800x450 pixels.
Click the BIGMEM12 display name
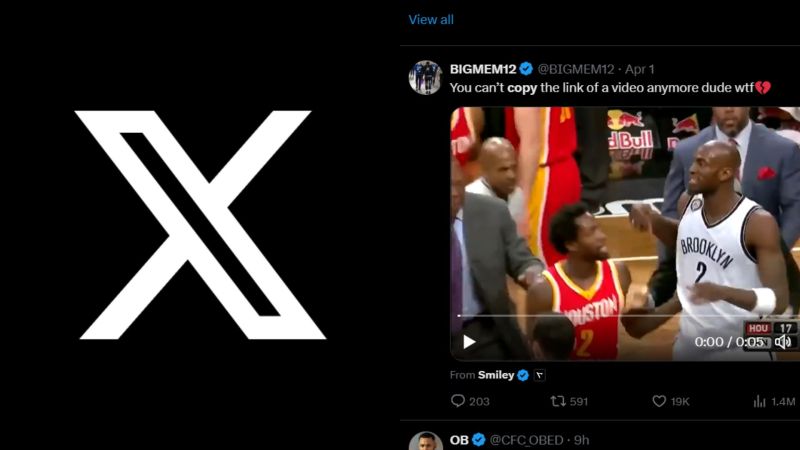point(483,69)
